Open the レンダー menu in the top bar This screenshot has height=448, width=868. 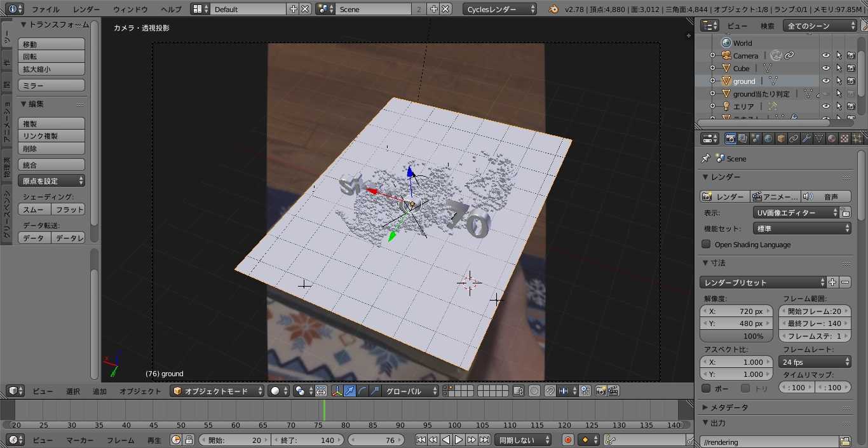[86, 9]
